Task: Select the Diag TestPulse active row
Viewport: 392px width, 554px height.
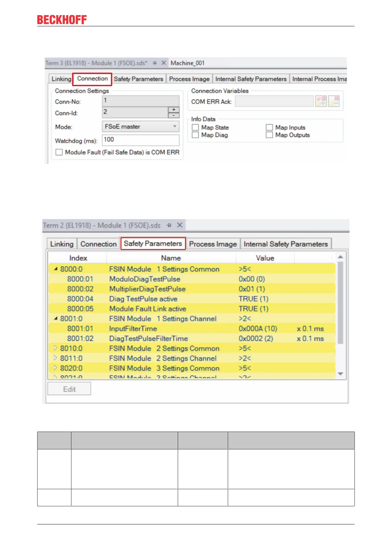Action: 192,299
